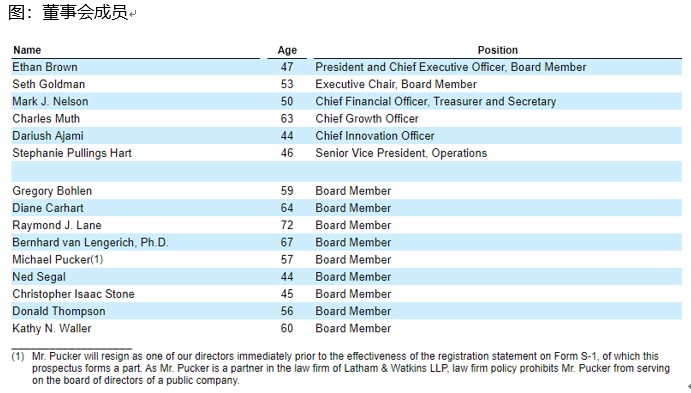The width and height of the screenshot is (691, 393).
Task: Select Gregory Bohlen name cell
Action: tap(52, 191)
